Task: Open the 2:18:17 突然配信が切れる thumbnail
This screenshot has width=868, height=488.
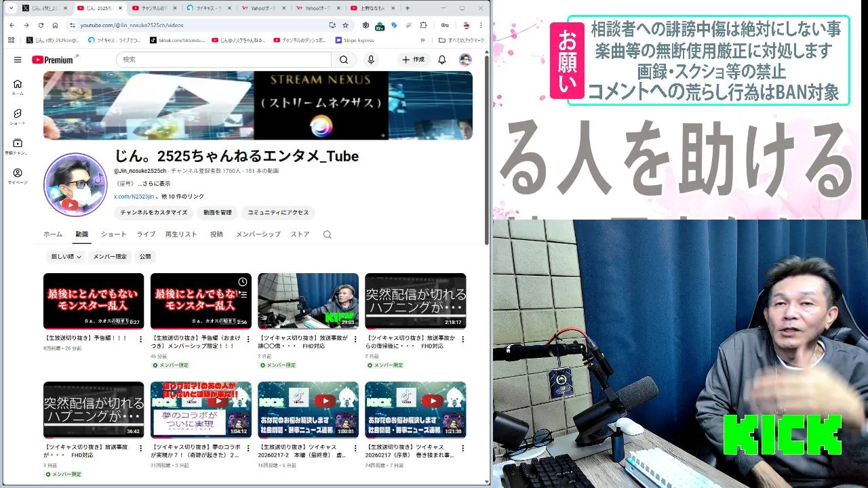Action: 415,301
